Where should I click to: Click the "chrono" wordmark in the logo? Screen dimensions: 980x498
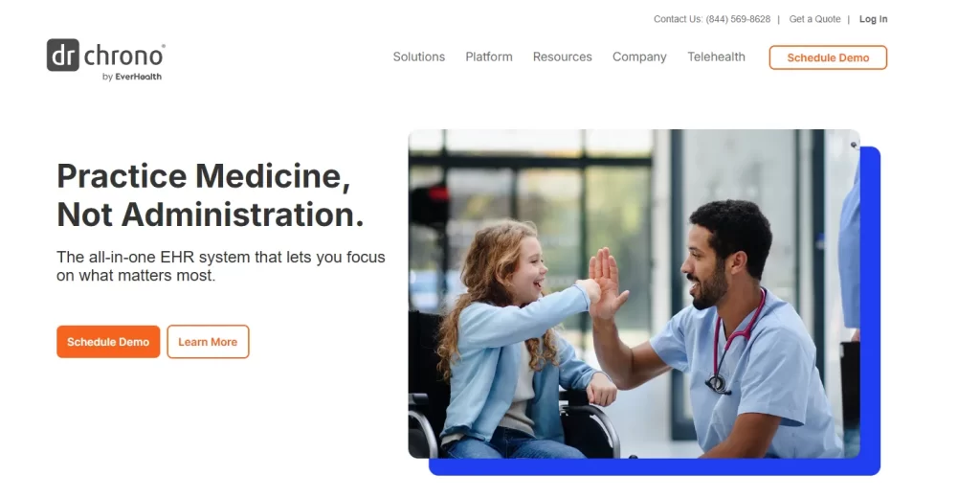[123, 57]
